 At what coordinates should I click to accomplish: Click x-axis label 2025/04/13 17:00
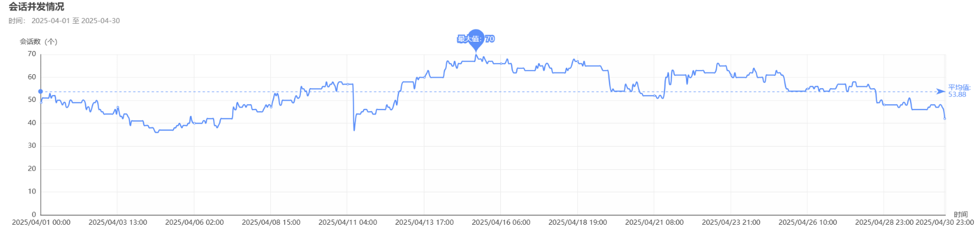coord(424,222)
